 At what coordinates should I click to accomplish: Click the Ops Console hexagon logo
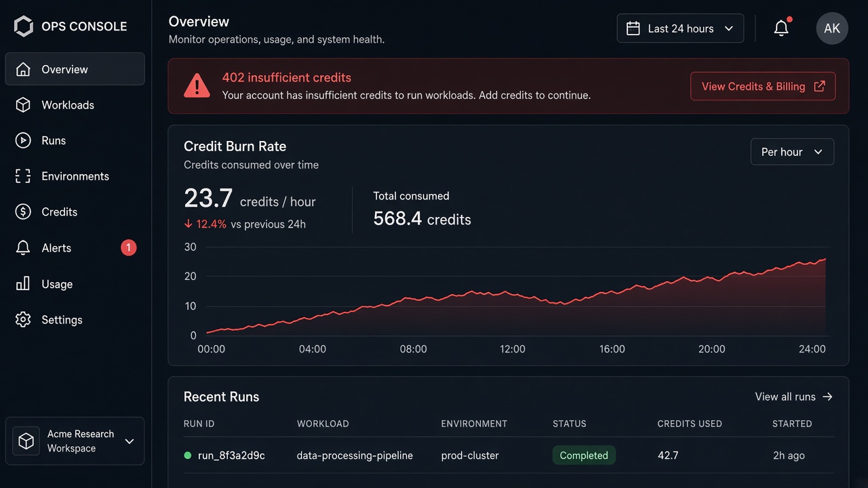pyautogui.click(x=23, y=26)
